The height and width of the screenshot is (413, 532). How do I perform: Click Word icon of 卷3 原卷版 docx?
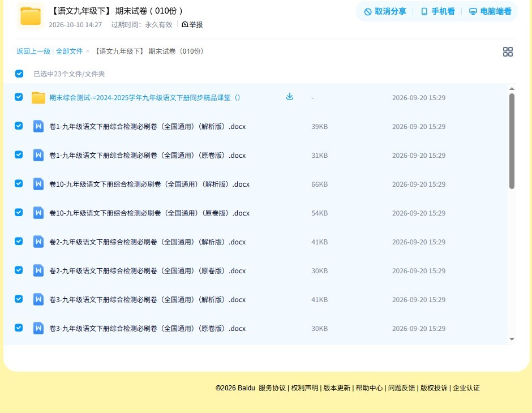coord(38,328)
